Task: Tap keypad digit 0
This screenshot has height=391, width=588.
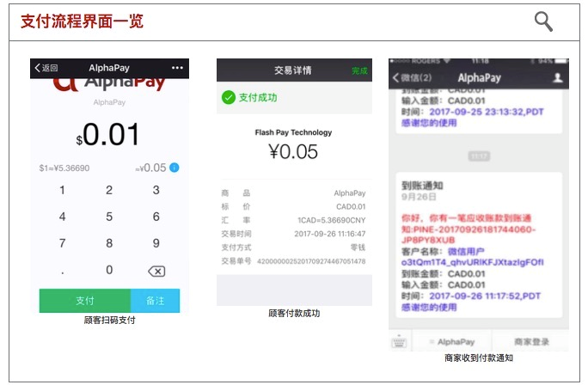Action: 109,270
